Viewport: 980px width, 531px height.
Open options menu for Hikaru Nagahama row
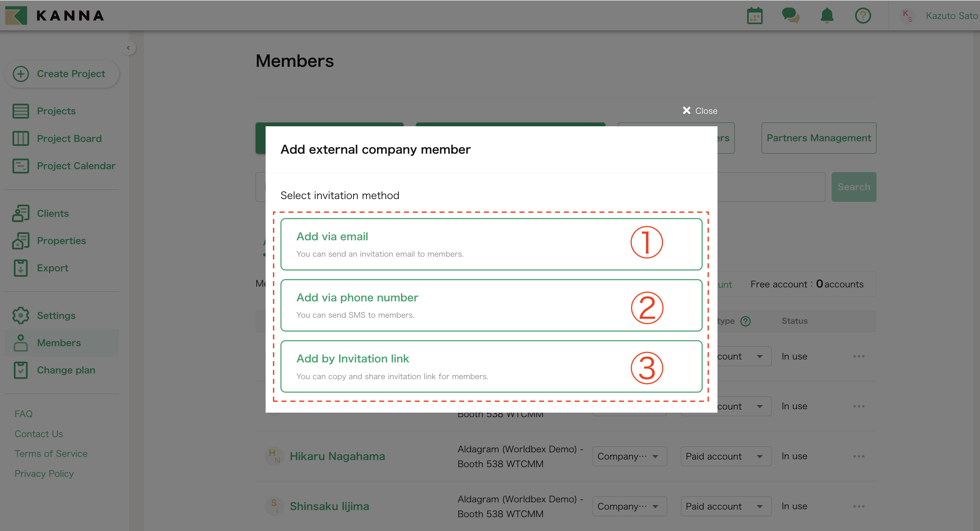(859, 456)
